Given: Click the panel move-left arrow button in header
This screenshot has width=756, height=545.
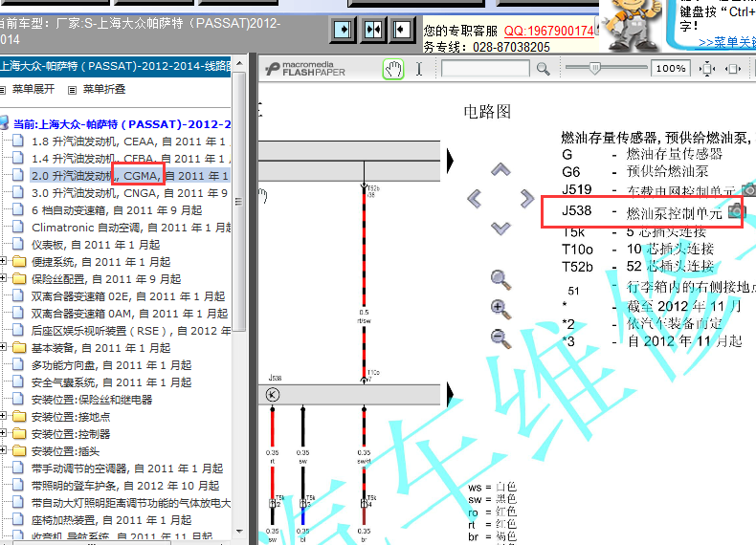Looking at the screenshot, I should coord(402,30).
